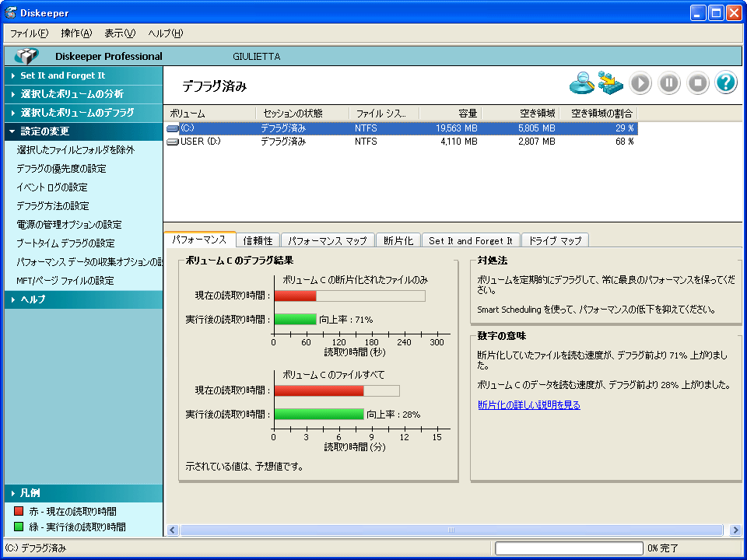Screen dimensions: 747x560
Task: Click the green legend swatch 緑 - 実行後の読取り時間
Action: (x=19, y=527)
